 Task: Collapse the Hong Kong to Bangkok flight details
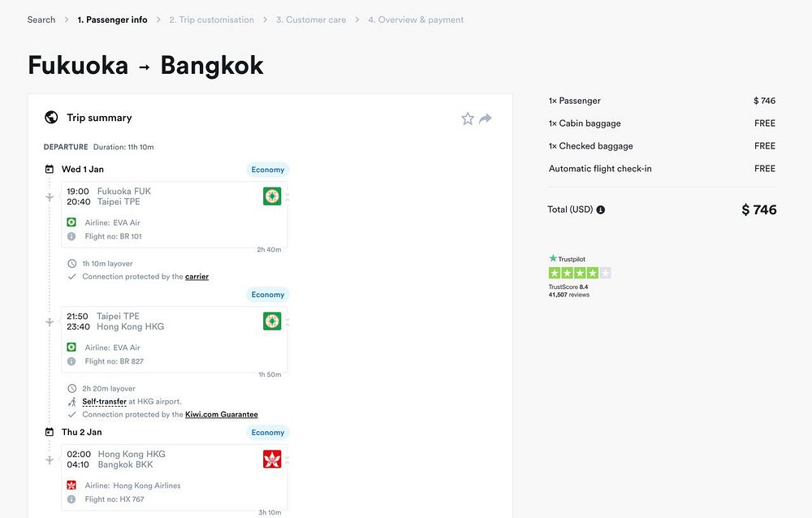coord(287,460)
